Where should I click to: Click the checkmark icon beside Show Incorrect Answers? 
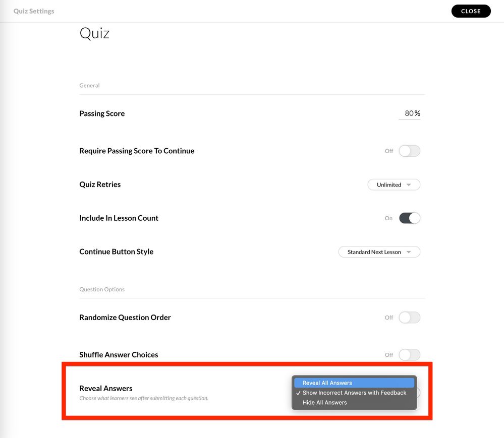tap(299, 393)
